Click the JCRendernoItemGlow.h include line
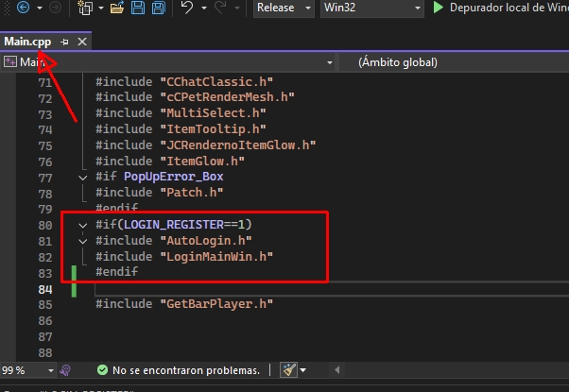569x392 pixels. click(x=205, y=145)
